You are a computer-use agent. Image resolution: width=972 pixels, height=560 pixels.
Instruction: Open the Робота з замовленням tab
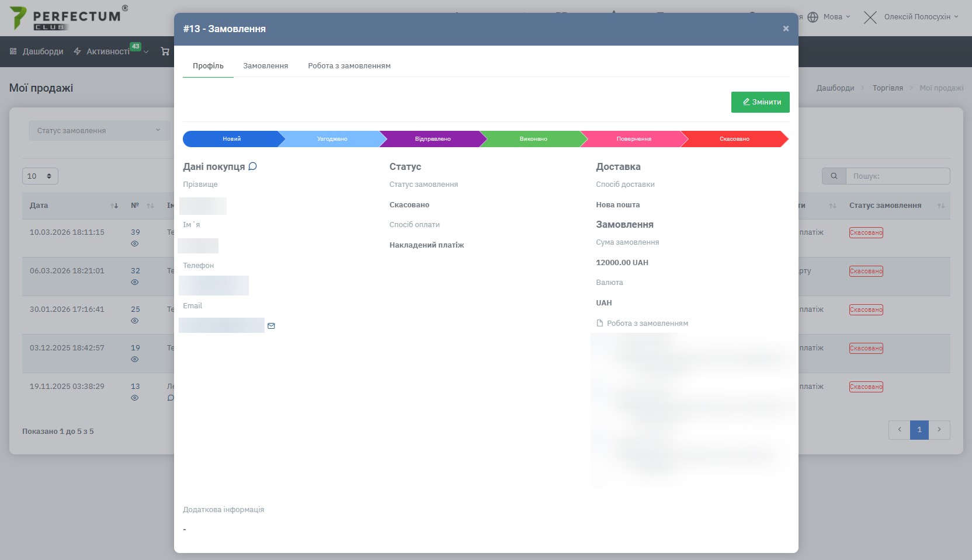(x=349, y=66)
